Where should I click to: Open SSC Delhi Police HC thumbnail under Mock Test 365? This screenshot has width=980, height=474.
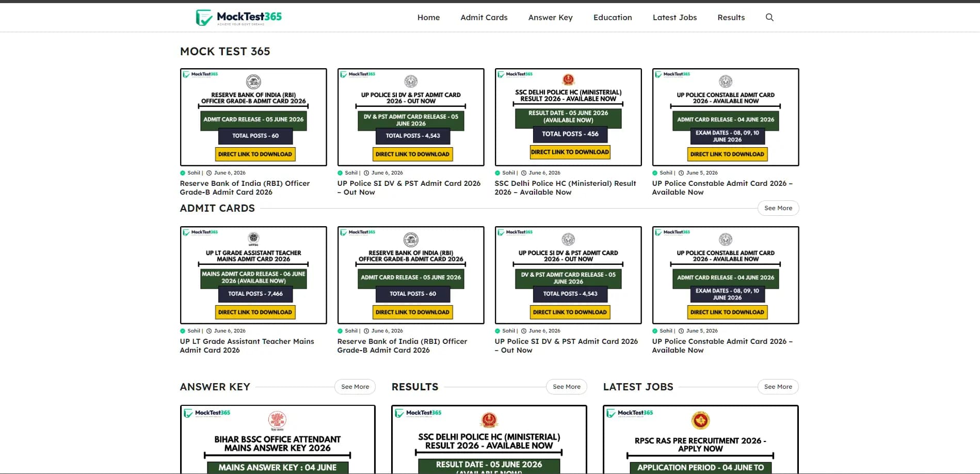pyautogui.click(x=568, y=117)
